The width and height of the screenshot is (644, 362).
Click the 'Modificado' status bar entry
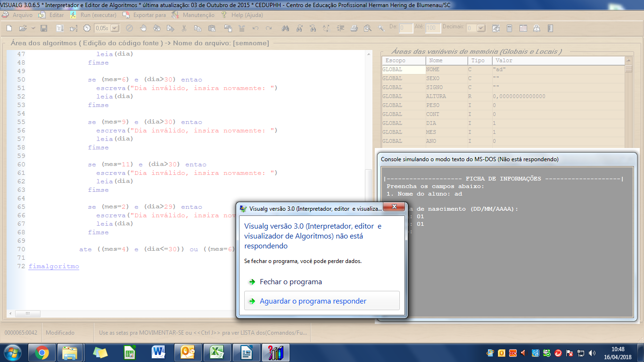[x=60, y=333]
